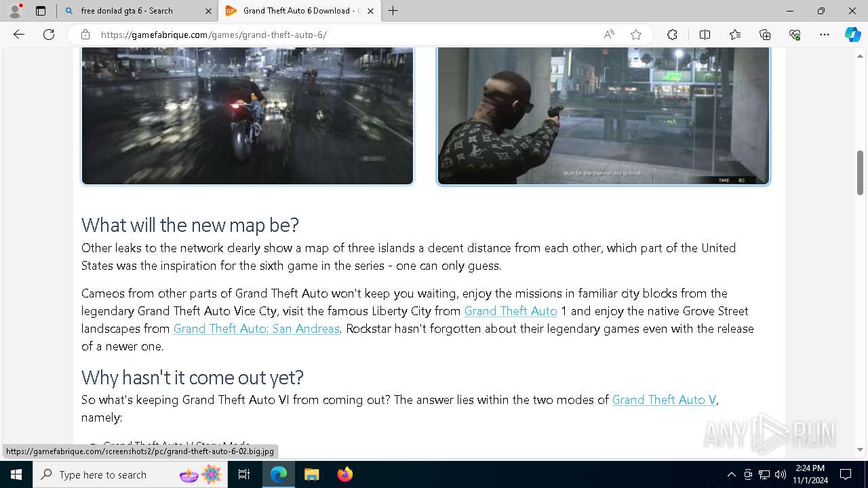Image resolution: width=868 pixels, height=488 pixels.
Task: Open the Collections icon
Action: click(x=765, y=35)
